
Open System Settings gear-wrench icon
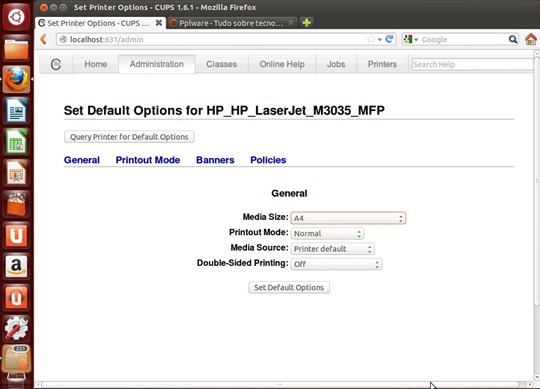tap(16, 328)
